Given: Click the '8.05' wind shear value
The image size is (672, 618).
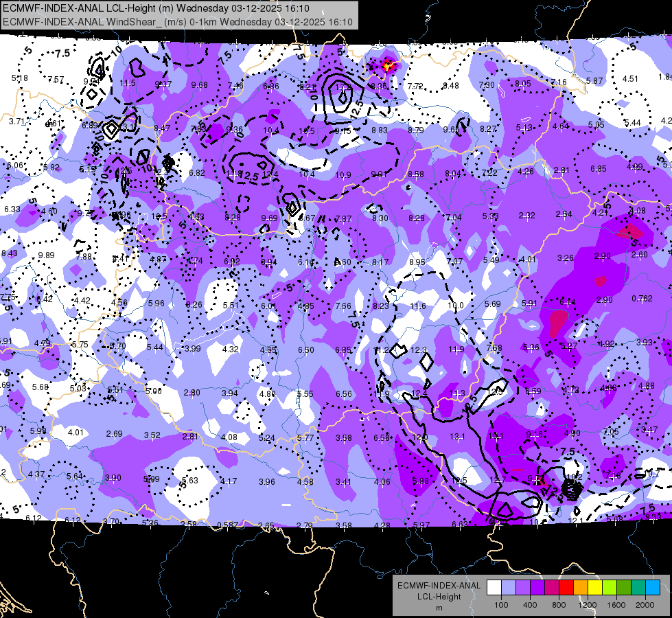Looking at the screenshot, I should click(x=523, y=84).
